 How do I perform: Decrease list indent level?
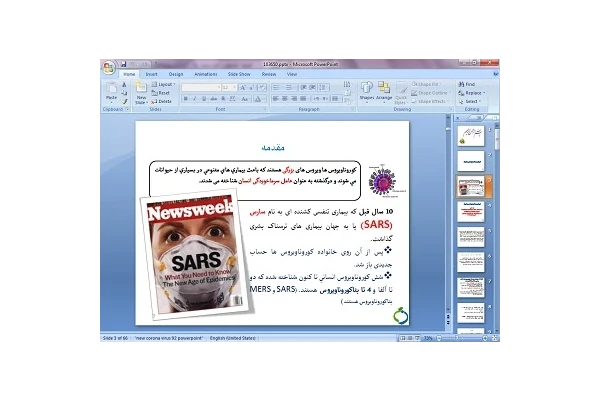303,88
